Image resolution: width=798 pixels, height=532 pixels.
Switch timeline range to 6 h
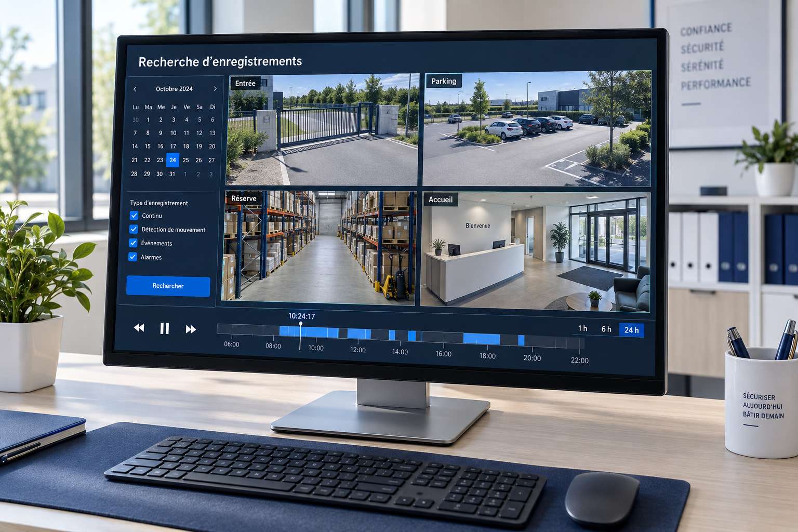tap(606, 329)
